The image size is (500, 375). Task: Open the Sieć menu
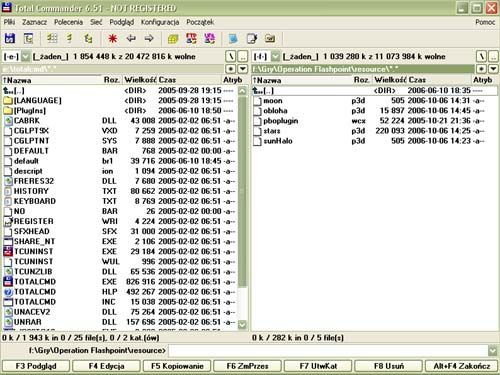pyautogui.click(x=96, y=22)
